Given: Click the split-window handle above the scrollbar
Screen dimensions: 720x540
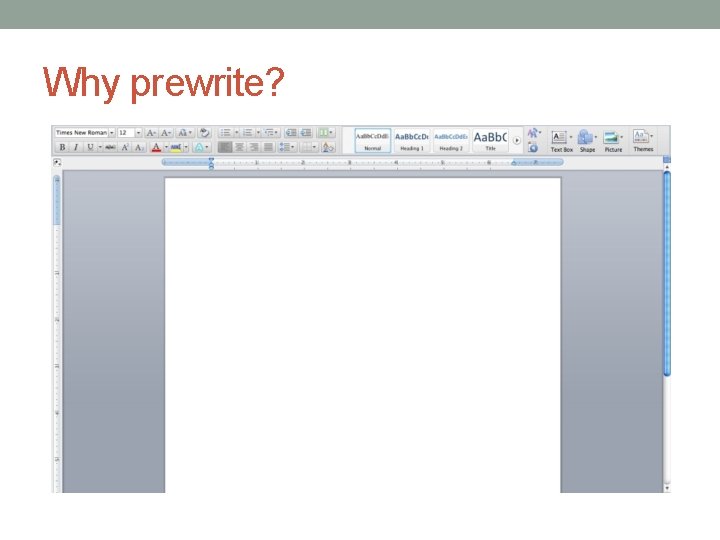Looking at the screenshot, I should click(667, 159).
